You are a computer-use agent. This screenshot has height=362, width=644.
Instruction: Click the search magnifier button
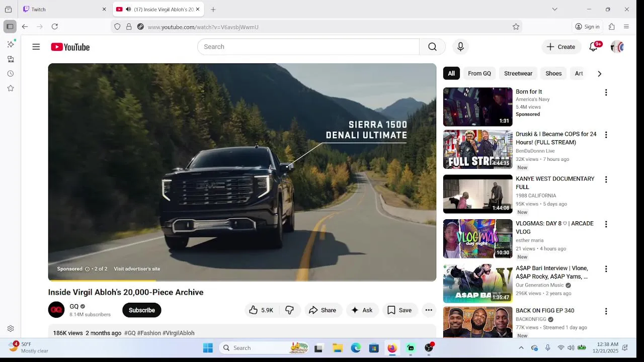pos(432,47)
